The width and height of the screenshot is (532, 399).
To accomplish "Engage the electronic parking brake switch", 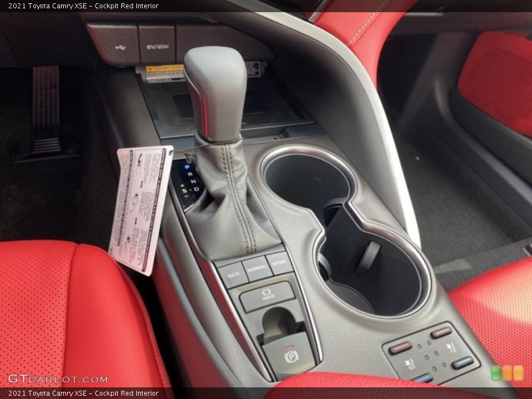I will pyautogui.click(x=289, y=355).
